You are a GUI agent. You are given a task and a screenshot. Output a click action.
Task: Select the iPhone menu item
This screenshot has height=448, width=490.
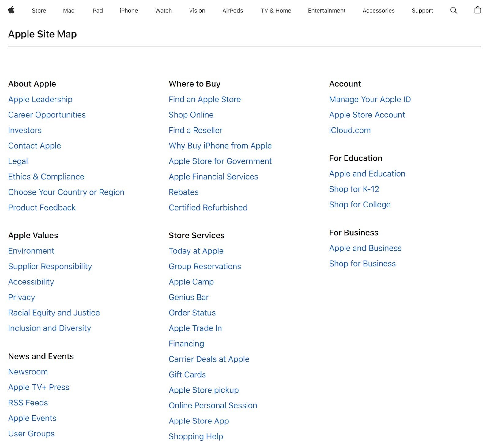tap(129, 10)
